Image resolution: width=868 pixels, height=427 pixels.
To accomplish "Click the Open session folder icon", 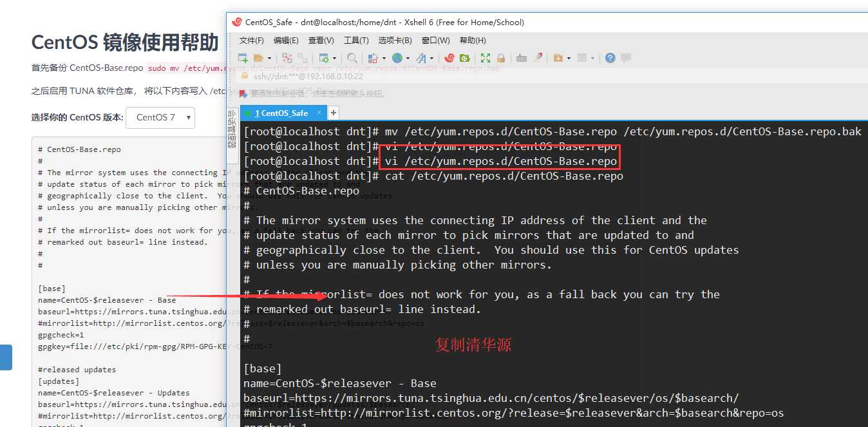I will [258, 58].
